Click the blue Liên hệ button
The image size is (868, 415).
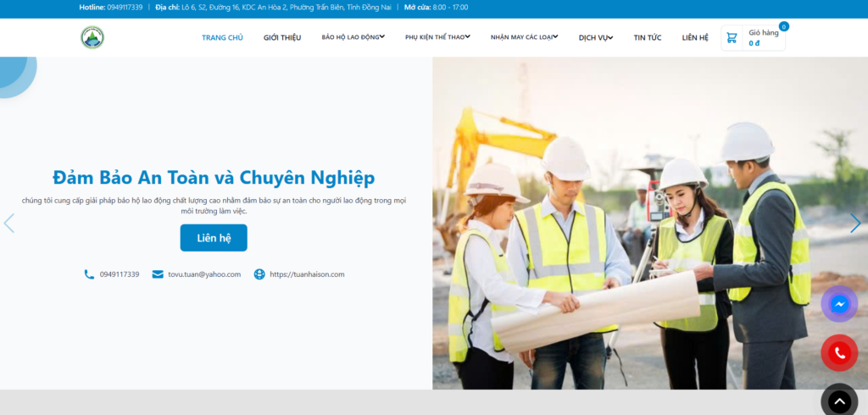pyautogui.click(x=214, y=238)
